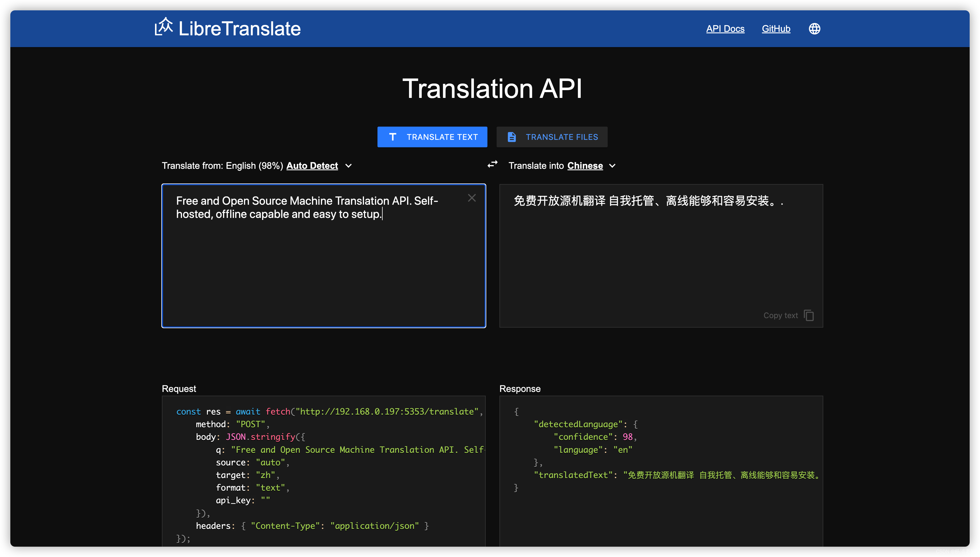
Task: Open the Auto Detect source language dropdown
Action: pos(312,166)
